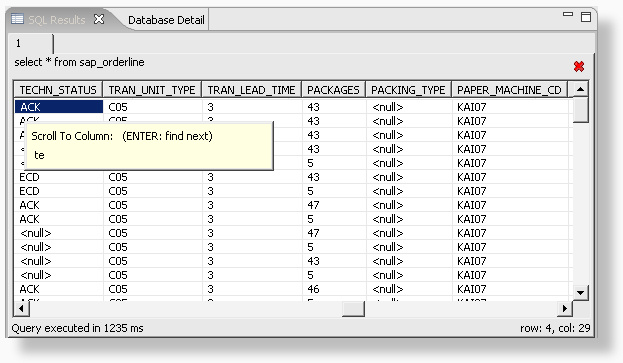Click the TRAN_LEAD_TIME value 3 in first row
The width and height of the screenshot is (623, 363).
click(252, 107)
